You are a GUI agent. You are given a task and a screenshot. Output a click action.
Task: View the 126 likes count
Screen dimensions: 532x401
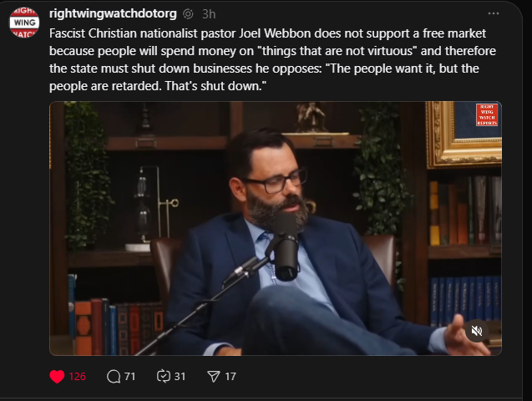(x=78, y=377)
